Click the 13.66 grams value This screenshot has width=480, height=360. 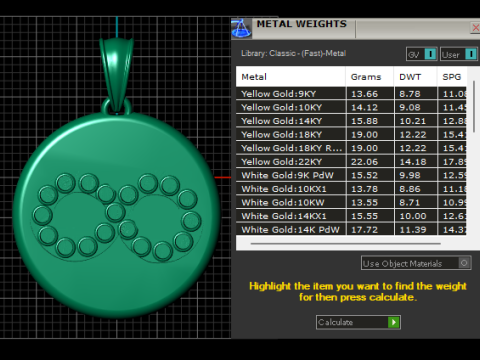point(364,94)
